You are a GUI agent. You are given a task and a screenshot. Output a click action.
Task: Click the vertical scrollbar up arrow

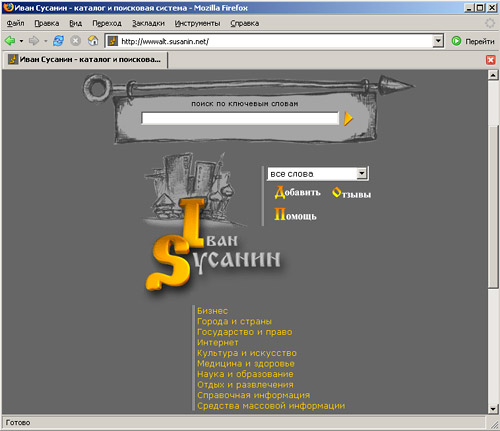click(x=493, y=75)
